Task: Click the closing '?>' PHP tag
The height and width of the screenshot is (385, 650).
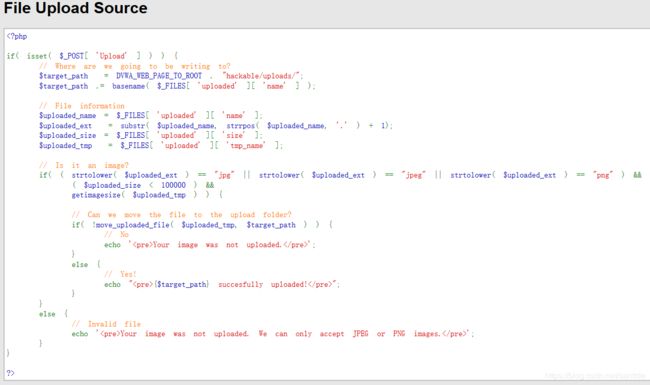Action: tap(10, 373)
